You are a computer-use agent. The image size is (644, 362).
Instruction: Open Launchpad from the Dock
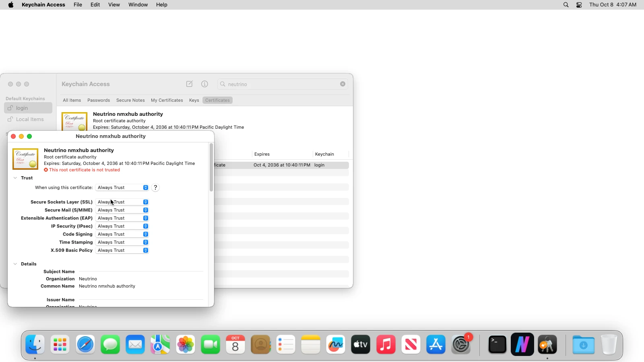click(60, 345)
